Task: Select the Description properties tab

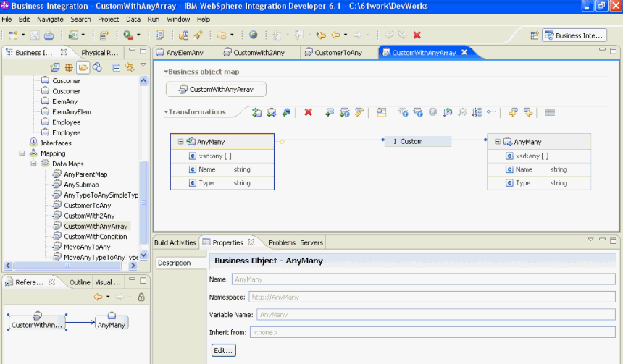Action: tap(180, 263)
